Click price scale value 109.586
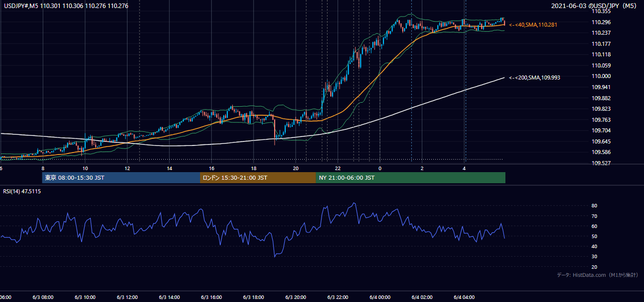644x302 pixels. click(601, 152)
